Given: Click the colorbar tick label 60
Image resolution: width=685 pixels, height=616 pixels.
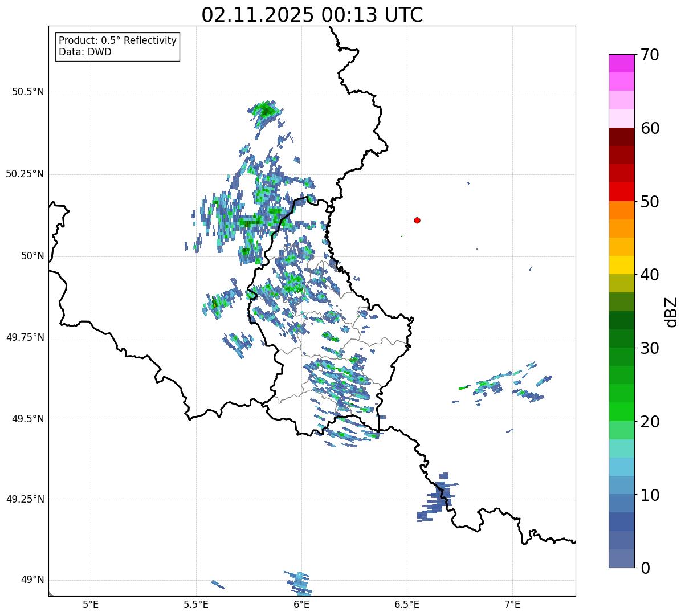Looking at the screenshot, I should click(650, 128).
